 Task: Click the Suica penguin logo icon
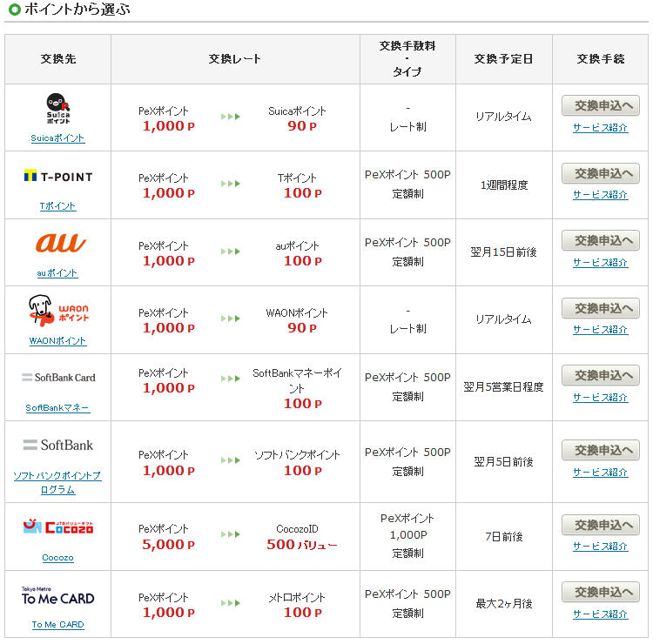point(57,108)
